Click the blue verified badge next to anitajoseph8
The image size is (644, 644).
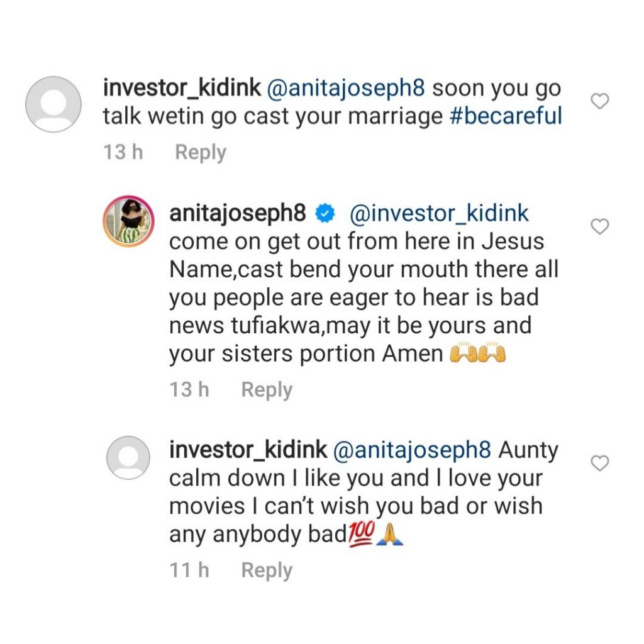(x=324, y=214)
